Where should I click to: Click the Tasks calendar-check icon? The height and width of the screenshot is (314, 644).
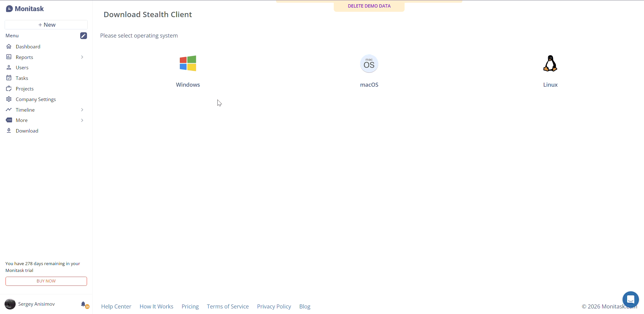pos(9,78)
